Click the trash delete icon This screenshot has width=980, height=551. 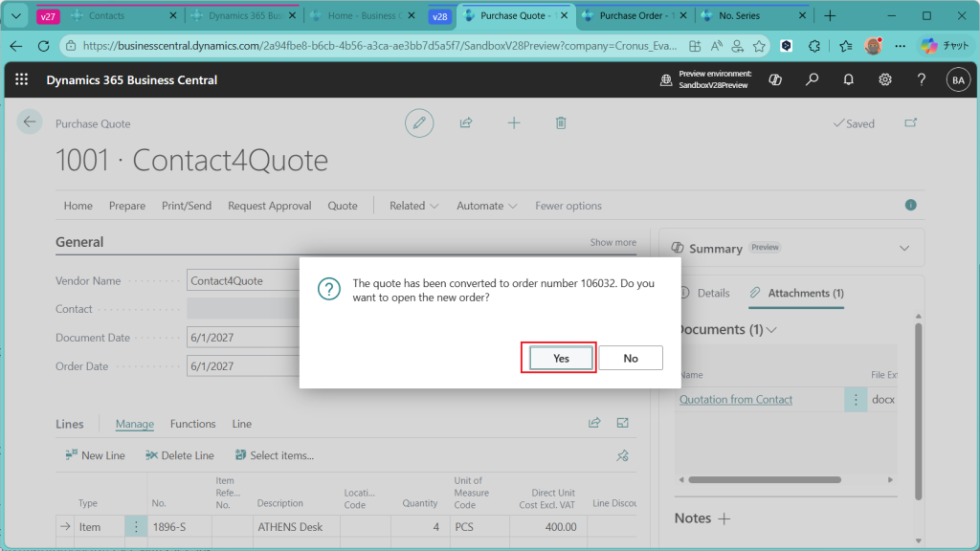click(x=561, y=122)
